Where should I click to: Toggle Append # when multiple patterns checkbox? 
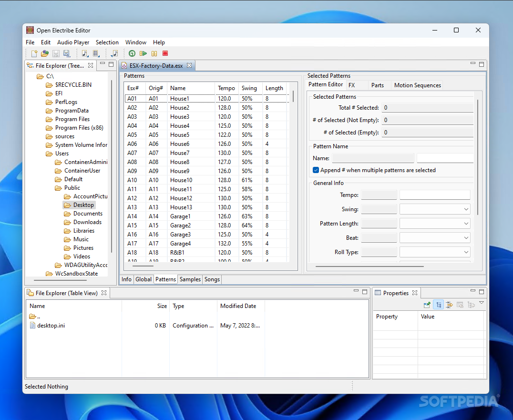pyautogui.click(x=316, y=170)
